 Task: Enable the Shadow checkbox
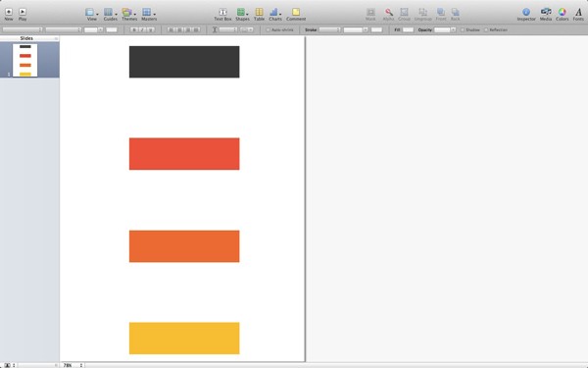(463, 29)
